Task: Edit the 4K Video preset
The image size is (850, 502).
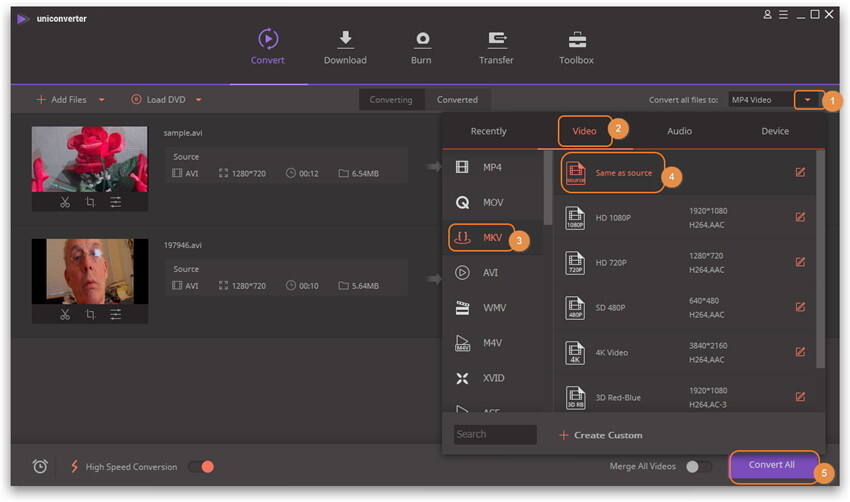Action: pyautogui.click(x=800, y=352)
